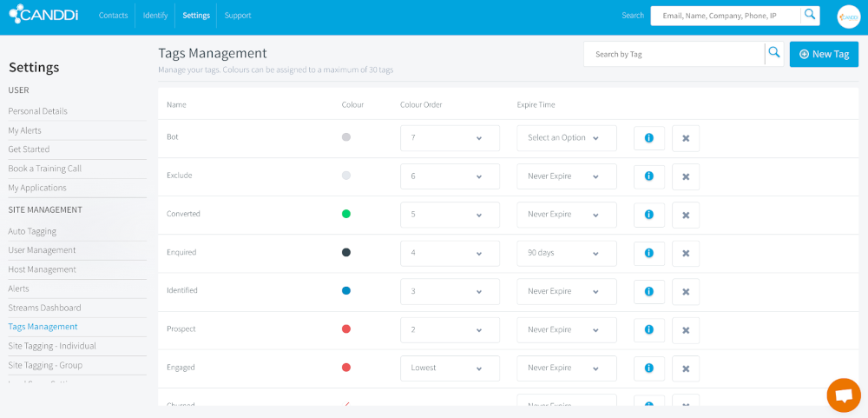868x418 pixels.
Task: Click the Exclude tag's pale colour dot
Action: point(346,176)
